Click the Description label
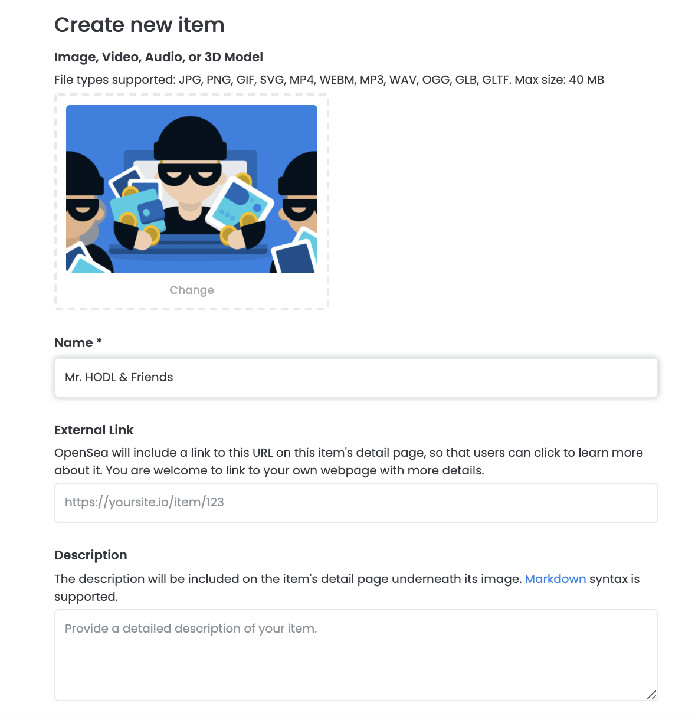Viewport: 695px width, 720px height. click(x=90, y=555)
